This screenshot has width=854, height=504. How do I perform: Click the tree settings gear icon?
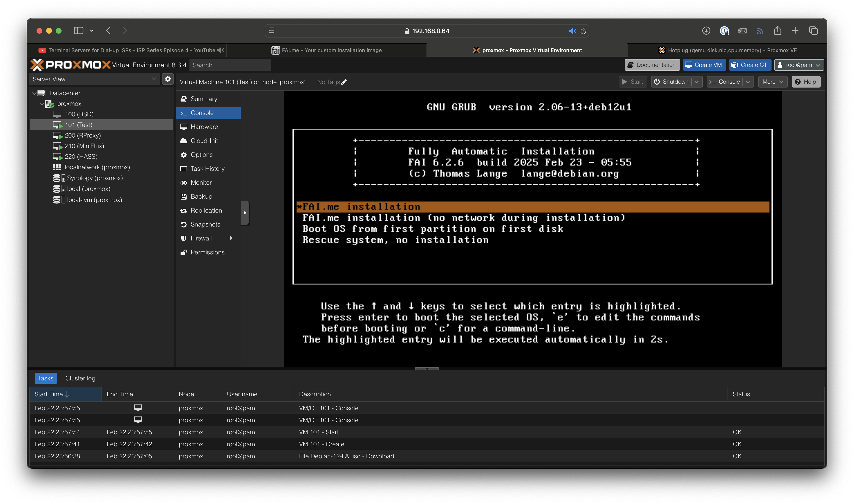click(168, 79)
